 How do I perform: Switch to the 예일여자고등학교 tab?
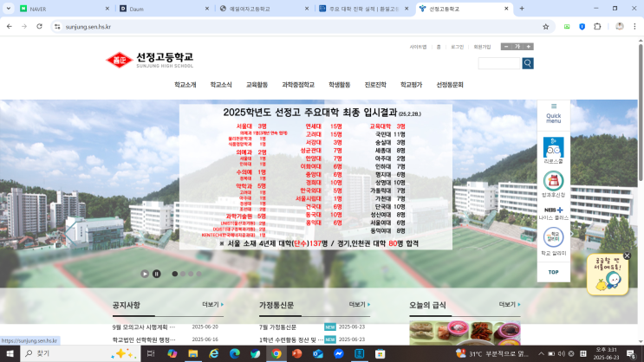(x=264, y=9)
